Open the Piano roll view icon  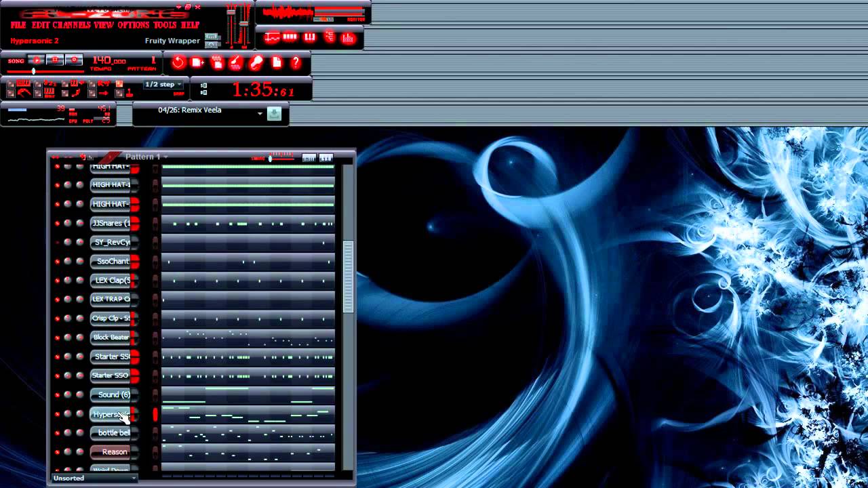310,37
